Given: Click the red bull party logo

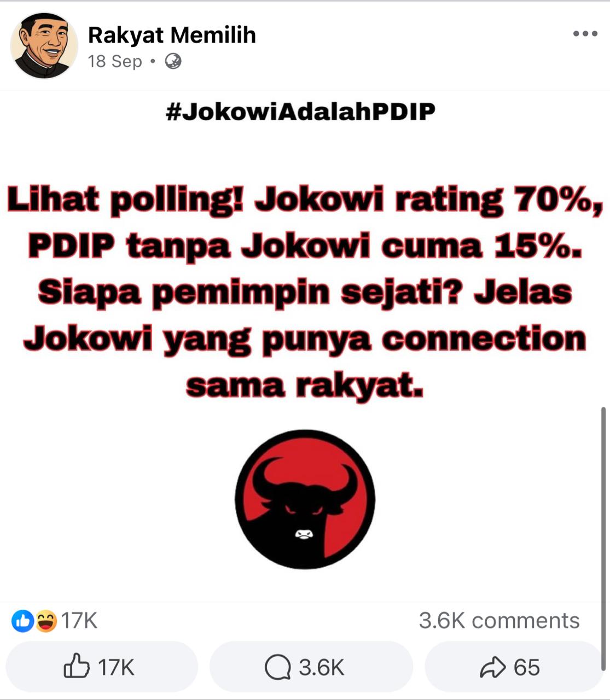Looking at the screenshot, I should point(305,499).
